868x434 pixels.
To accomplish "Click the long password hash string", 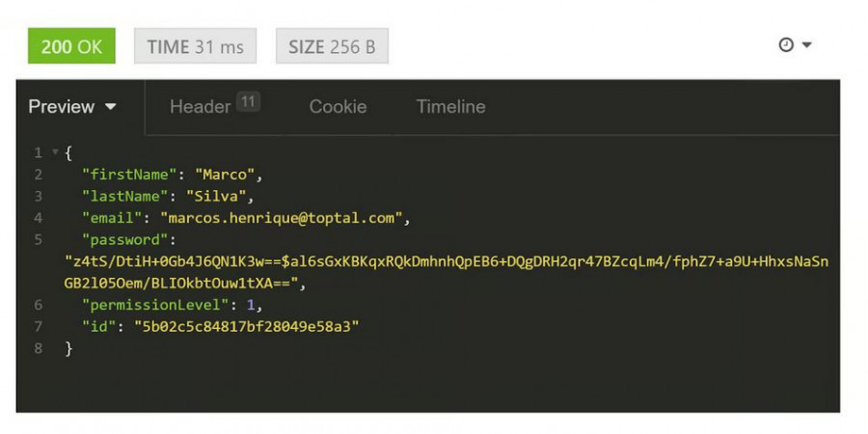I will point(446,261).
